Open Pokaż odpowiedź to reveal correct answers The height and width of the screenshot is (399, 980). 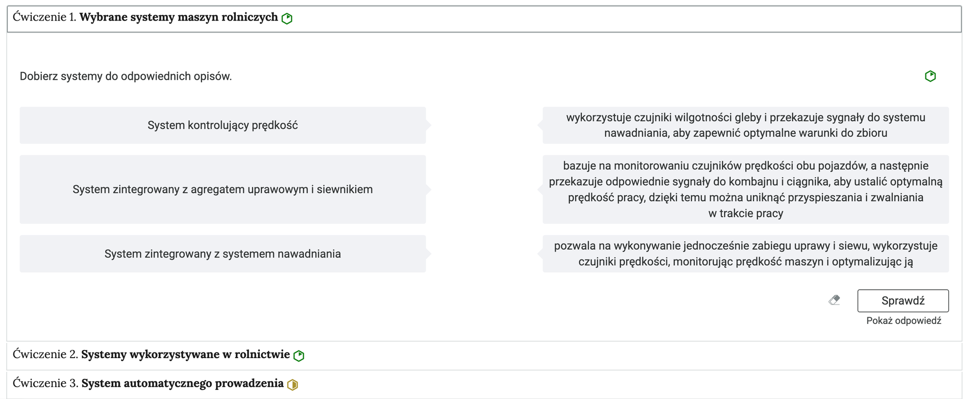(903, 320)
